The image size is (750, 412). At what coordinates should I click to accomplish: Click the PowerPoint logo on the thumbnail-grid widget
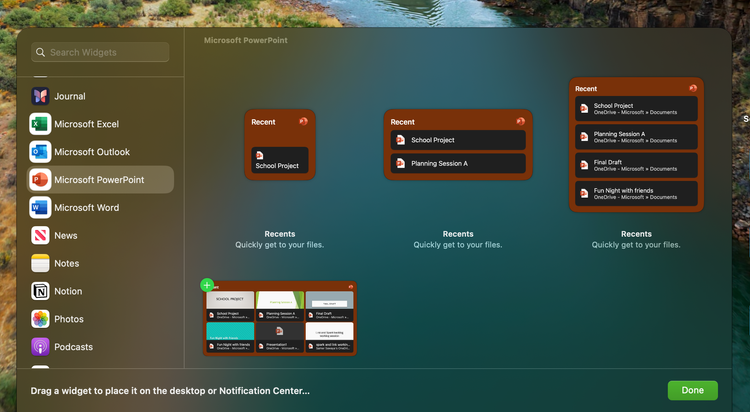tap(351, 287)
